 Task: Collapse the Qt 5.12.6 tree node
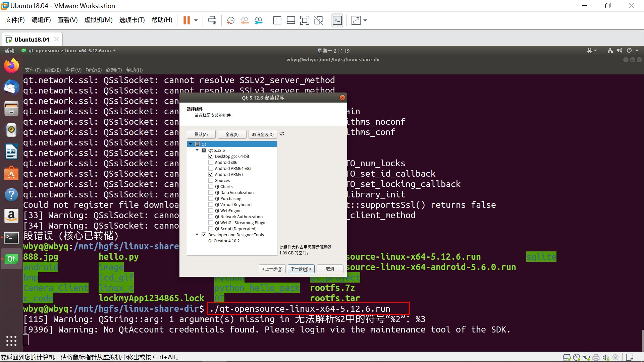click(x=197, y=150)
